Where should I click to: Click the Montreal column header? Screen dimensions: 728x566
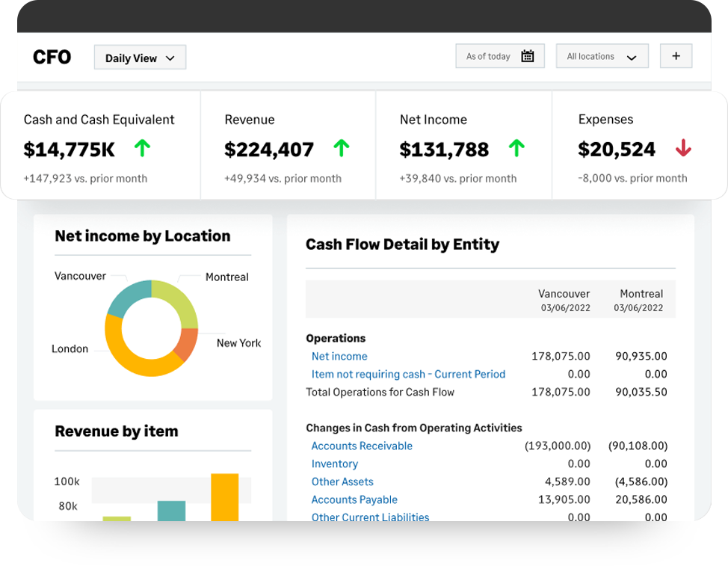tap(639, 300)
